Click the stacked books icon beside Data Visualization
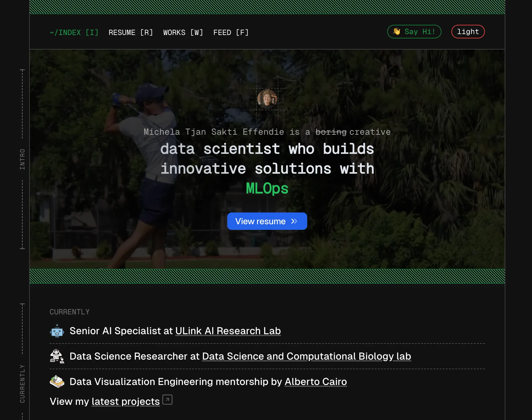Screen dimensions: 532x420 click(x=57, y=382)
